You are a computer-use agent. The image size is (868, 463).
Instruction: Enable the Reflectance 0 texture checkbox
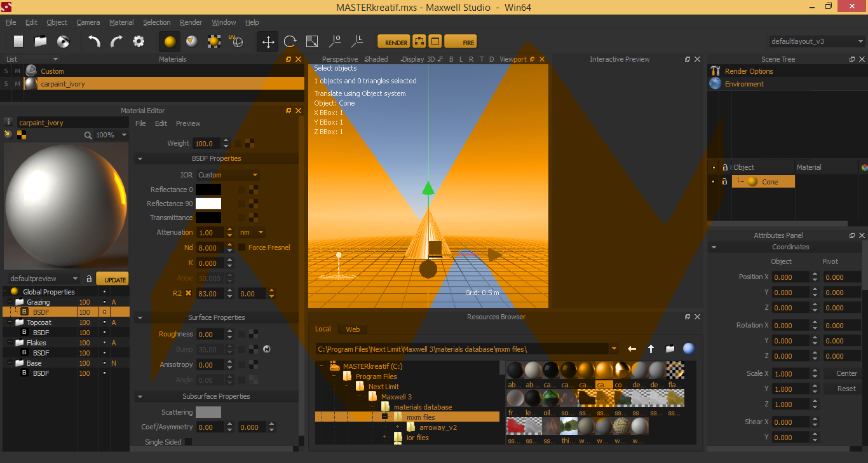click(242, 190)
